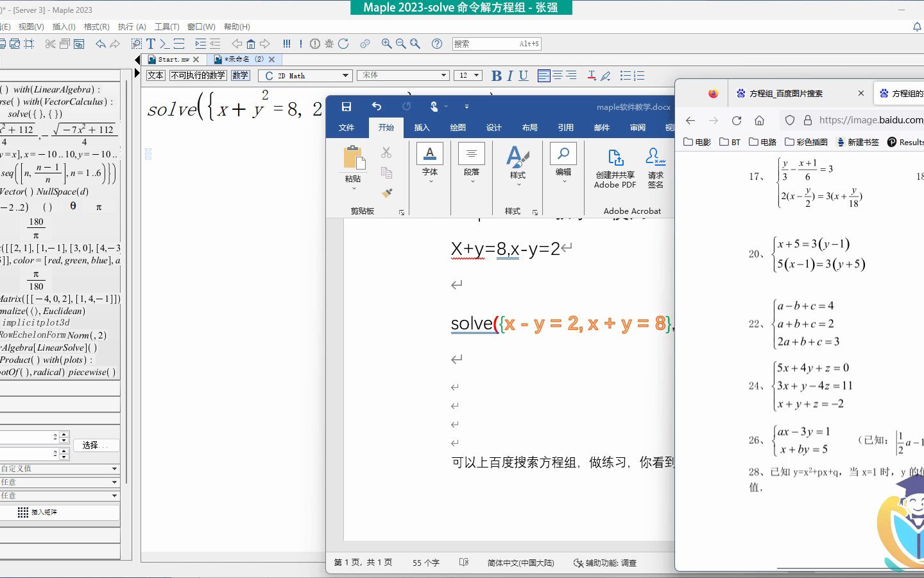The height and width of the screenshot is (578, 924).
Task: Toggle Maple's right alignment button
Action: tap(571, 76)
